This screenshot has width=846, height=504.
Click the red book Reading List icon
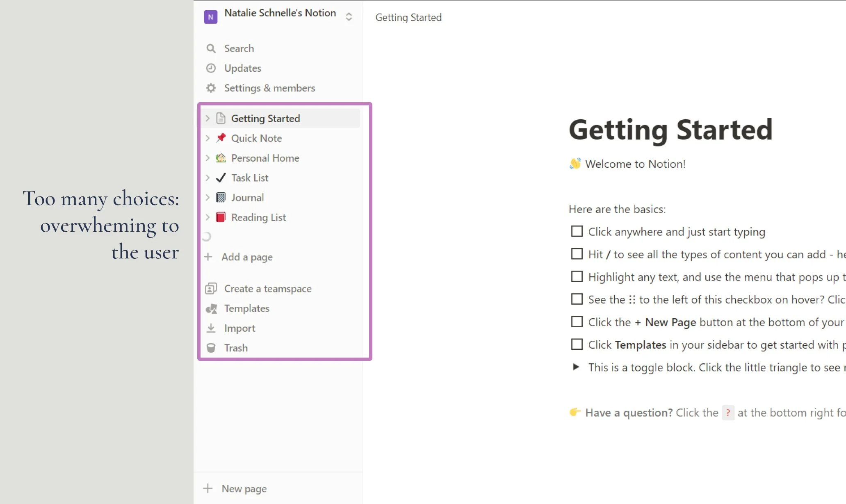tap(221, 217)
